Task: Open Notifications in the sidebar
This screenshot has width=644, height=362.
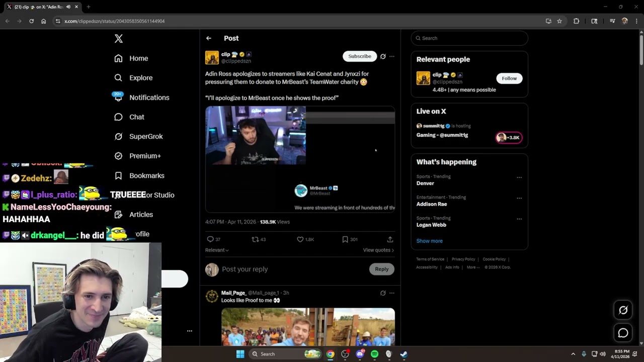Action: tap(141, 98)
